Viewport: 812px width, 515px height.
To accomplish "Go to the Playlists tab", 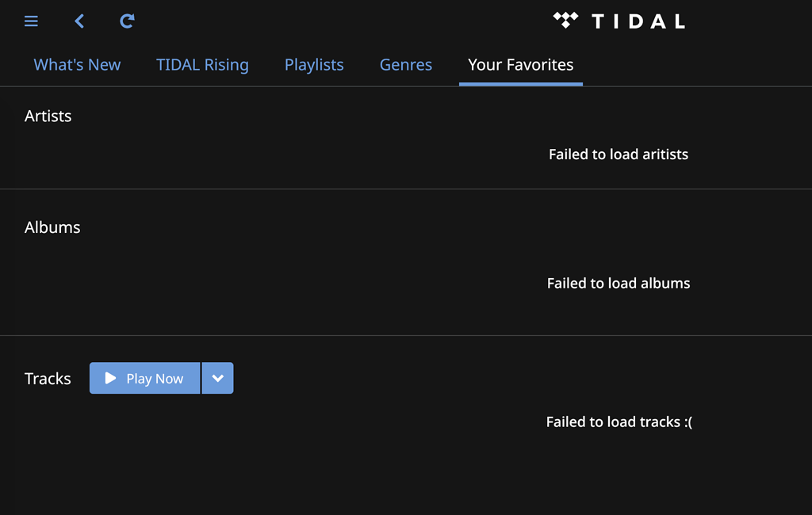I will coord(314,64).
